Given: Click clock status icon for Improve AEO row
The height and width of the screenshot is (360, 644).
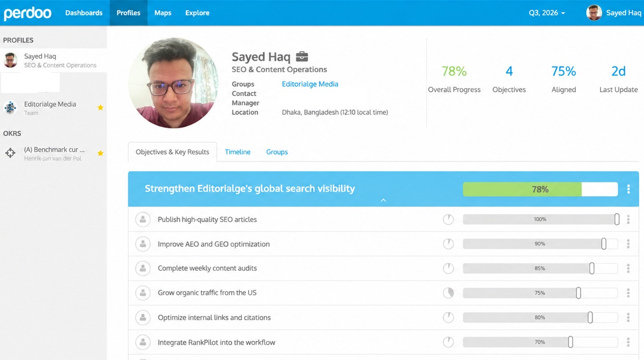Looking at the screenshot, I should (448, 244).
